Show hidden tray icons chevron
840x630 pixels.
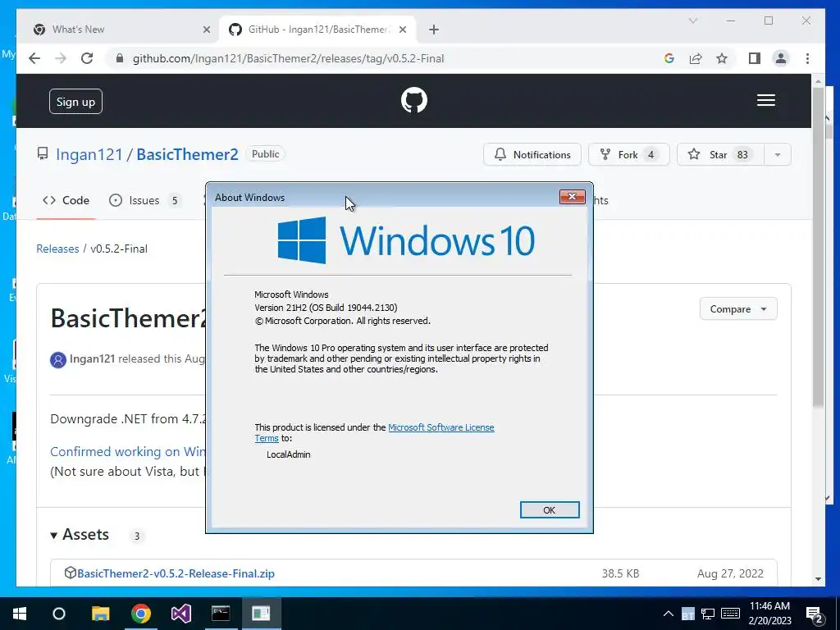(668, 614)
